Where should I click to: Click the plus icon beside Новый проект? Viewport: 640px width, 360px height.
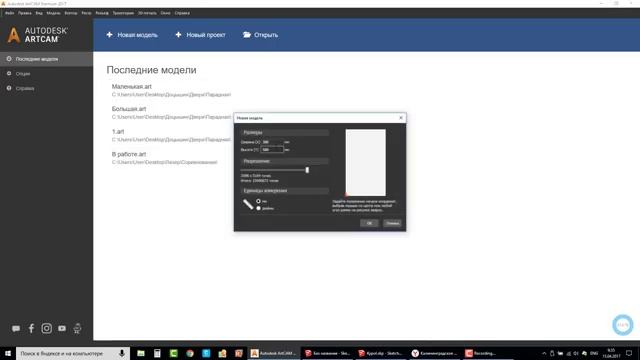[x=178, y=35]
